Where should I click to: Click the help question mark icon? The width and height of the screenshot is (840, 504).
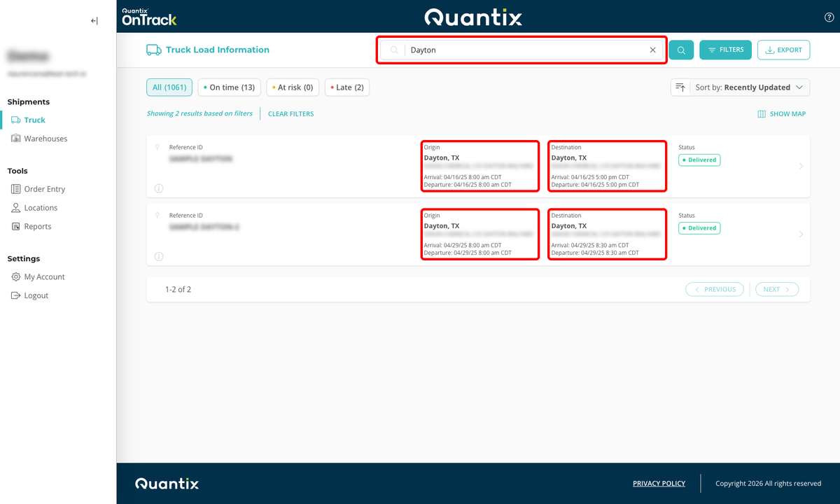pyautogui.click(x=829, y=16)
